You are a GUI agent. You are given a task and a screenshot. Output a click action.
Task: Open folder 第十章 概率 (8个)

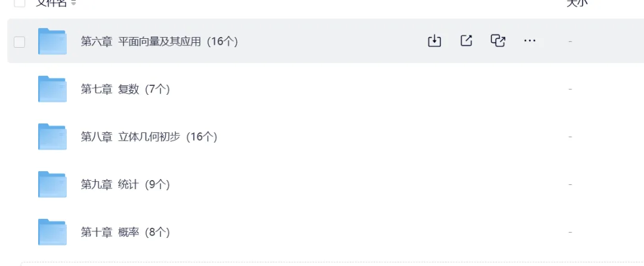tap(125, 232)
